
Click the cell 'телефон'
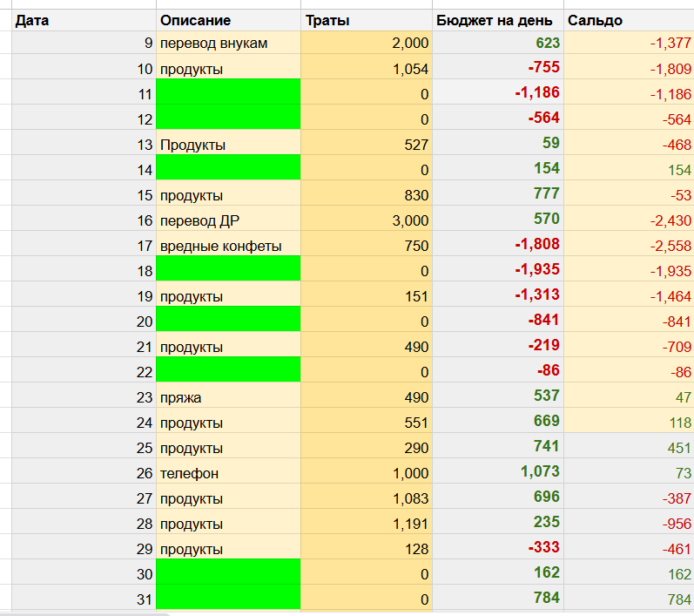tap(228, 472)
